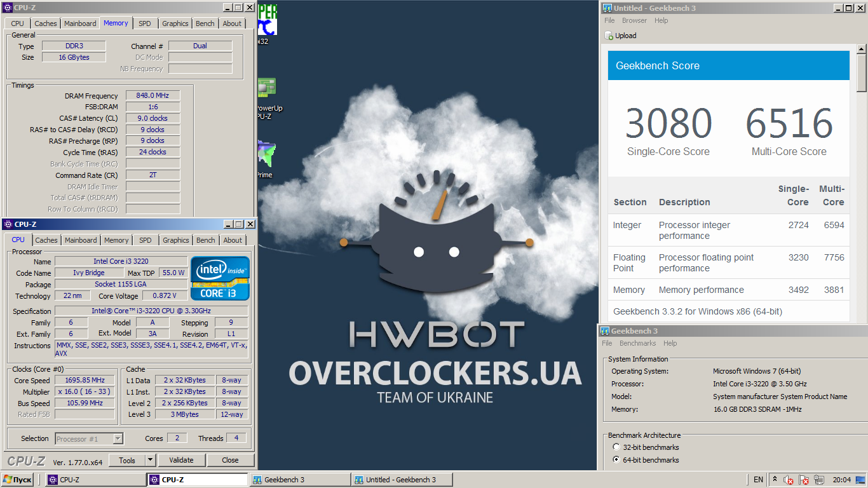Open Help menu in Untitled Geekbench window
This screenshot has width=868, height=488.
pyautogui.click(x=661, y=20)
